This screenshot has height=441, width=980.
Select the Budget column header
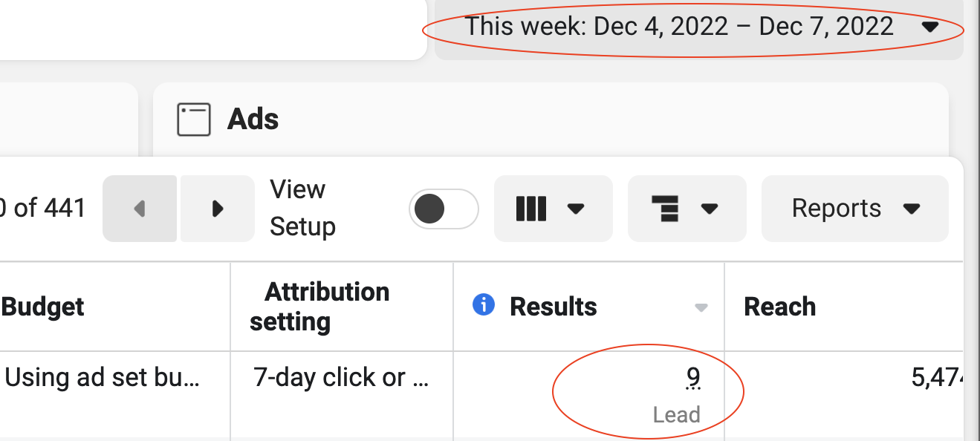click(43, 307)
